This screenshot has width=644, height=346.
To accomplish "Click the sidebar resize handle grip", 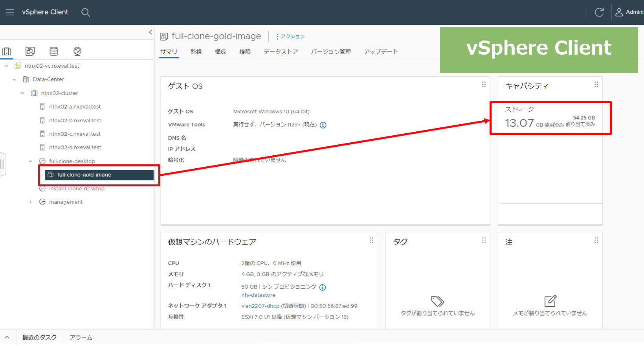I will click(2, 164).
